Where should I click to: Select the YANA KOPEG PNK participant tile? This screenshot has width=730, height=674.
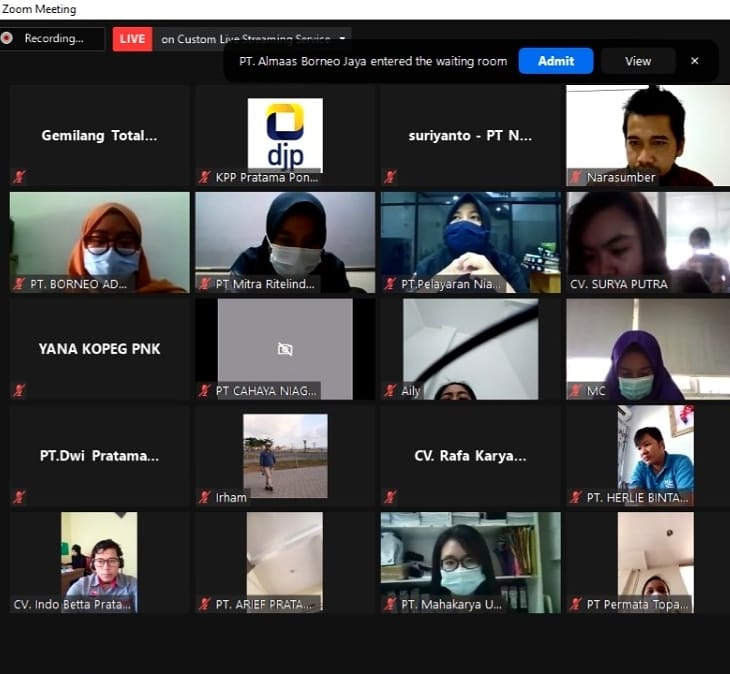[99, 349]
